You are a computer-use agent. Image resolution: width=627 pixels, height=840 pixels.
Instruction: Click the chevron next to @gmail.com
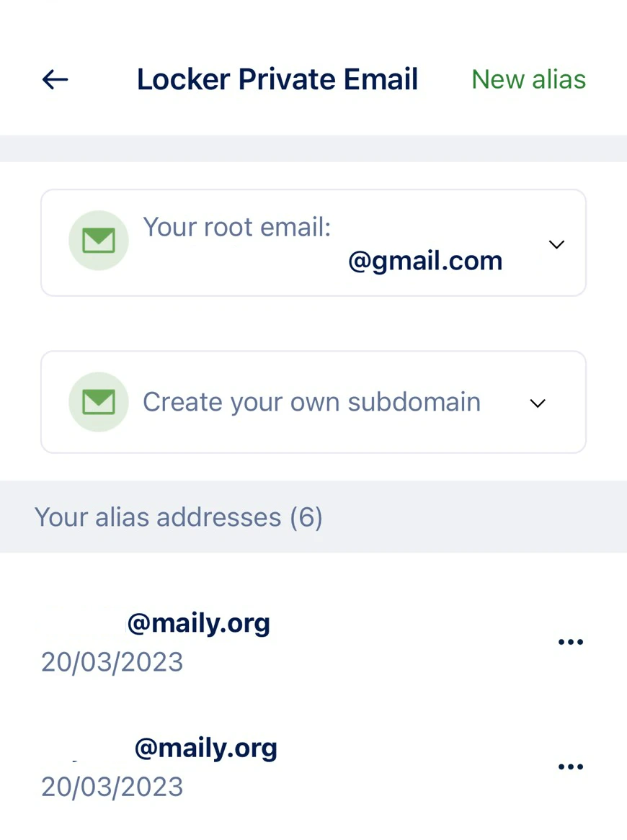[556, 245]
